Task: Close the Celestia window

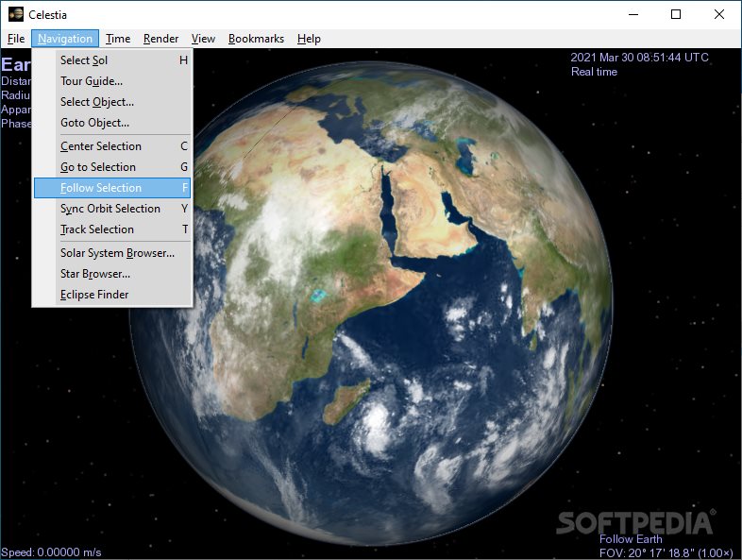Action: pos(718,15)
